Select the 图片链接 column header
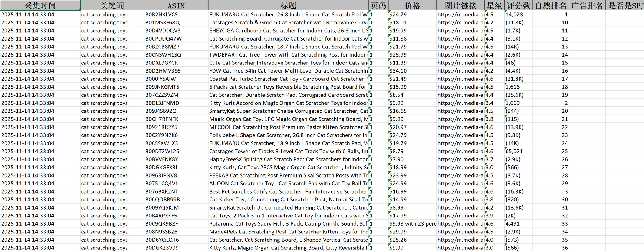The width and height of the screenshot is (644, 251). coord(460,5)
